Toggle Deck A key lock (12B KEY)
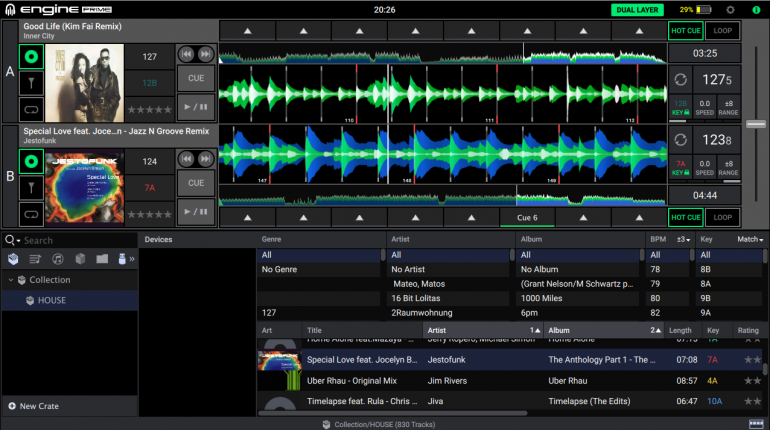 click(x=681, y=108)
